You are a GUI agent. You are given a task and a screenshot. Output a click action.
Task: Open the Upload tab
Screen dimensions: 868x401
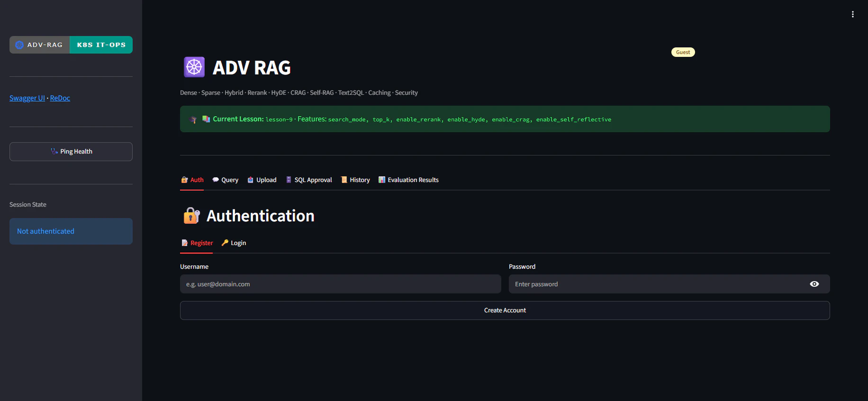[262, 180]
